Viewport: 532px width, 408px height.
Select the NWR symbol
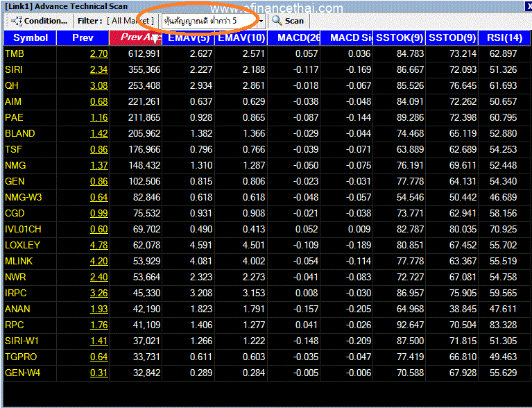(15, 277)
